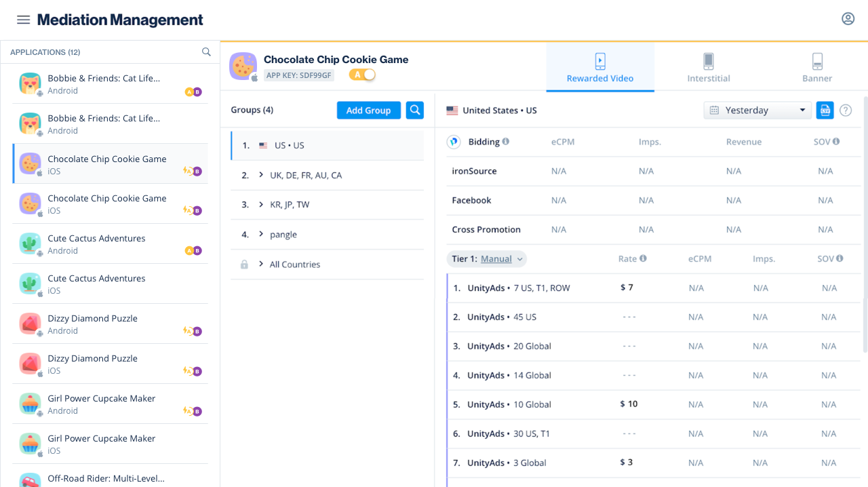
Task: Click the Rewarded Video phone icon
Action: pyautogui.click(x=600, y=61)
